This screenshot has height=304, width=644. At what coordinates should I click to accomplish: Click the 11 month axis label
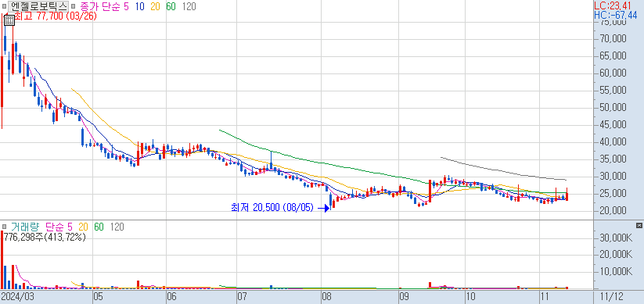(x=545, y=297)
